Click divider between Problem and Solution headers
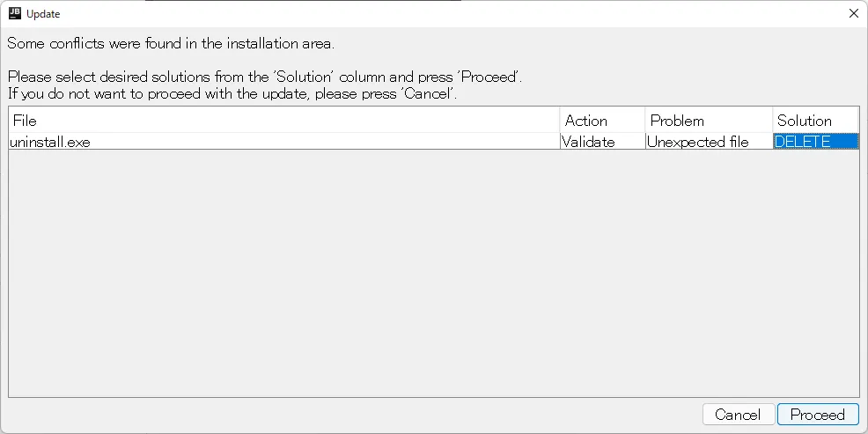Screen dimensions: 868x434 [773, 121]
